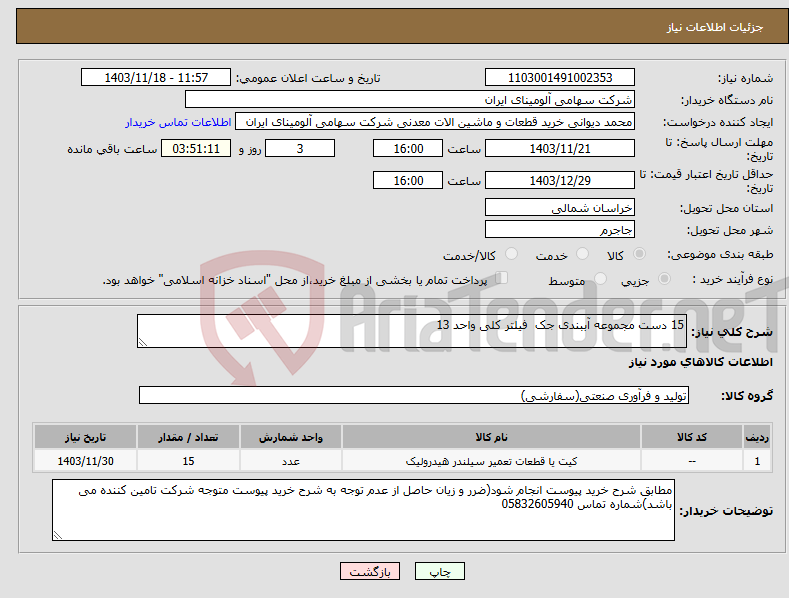The height and width of the screenshot is (598, 789).
Task: Click response deadline date 1403/11/21
Action: [x=560, y=148]
